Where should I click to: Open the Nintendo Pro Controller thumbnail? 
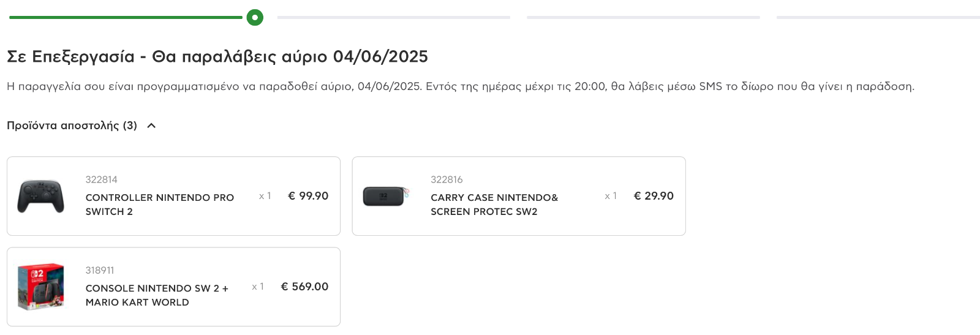41,196
